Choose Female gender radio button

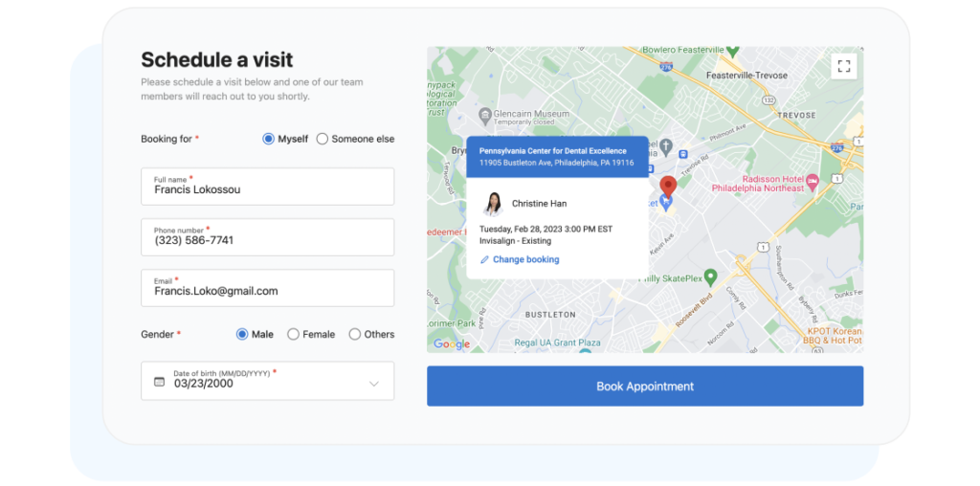pyautogui.click(x=293, y=334)
